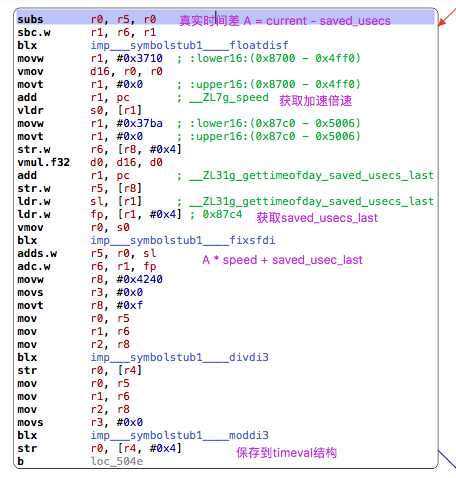This screenshot has width=456, height=478.
Task: Select the ldr.w fp, [r1, #0x4] instruction
Action: [99, 214]
